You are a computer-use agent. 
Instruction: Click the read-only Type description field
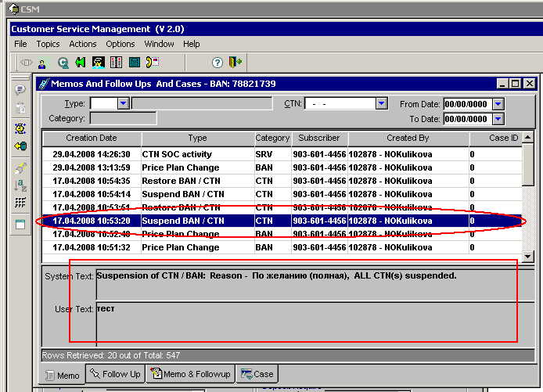point(202,103)
